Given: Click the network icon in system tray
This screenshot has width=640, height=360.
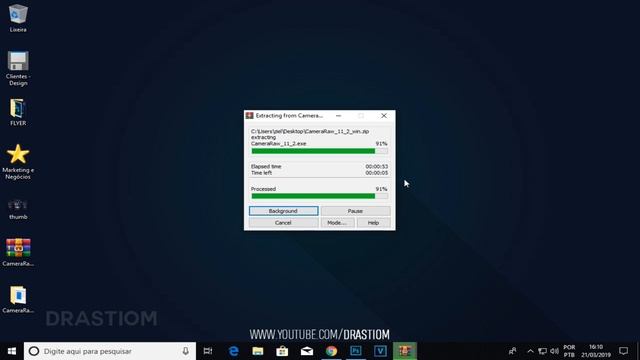Looking at the screenshot, I should point(542,351).
